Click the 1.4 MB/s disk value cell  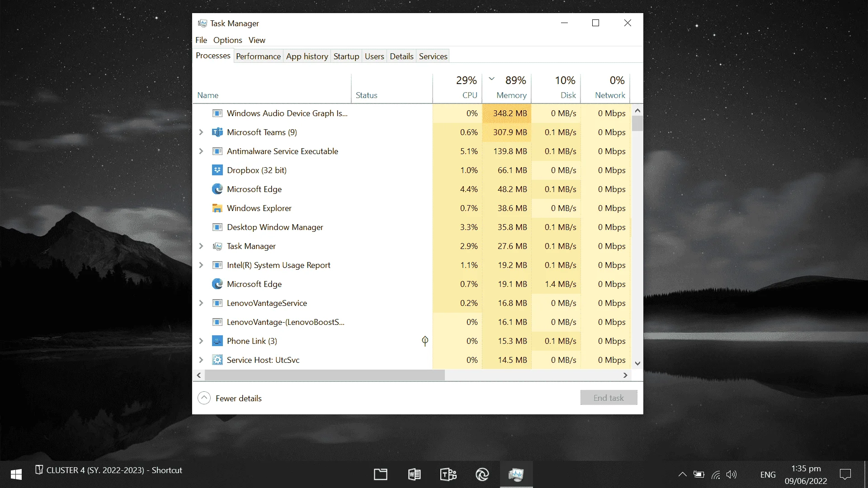556,284
